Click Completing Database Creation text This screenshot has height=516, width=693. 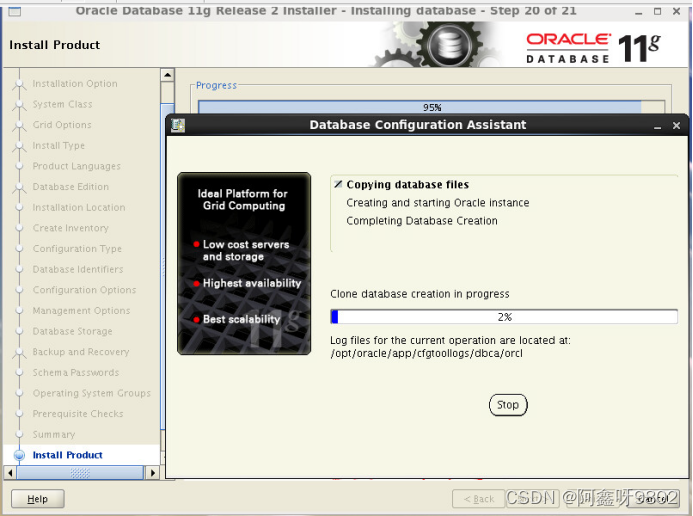(422, 221)
